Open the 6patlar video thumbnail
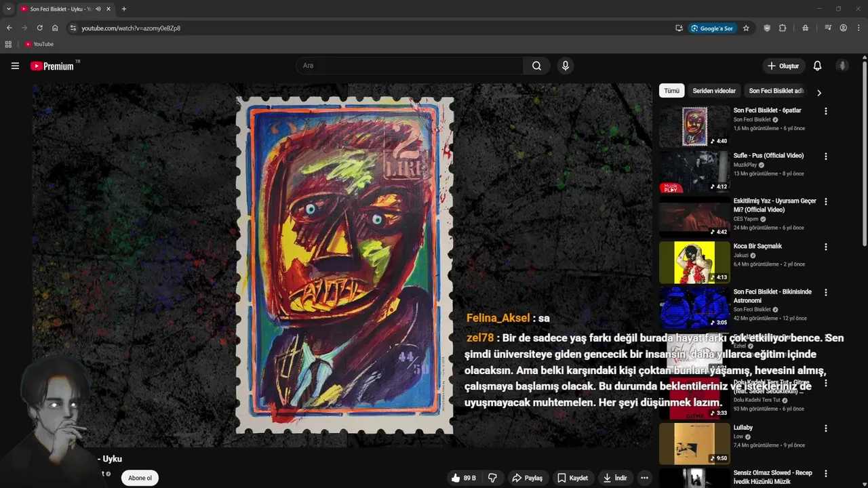 (694, 126)
